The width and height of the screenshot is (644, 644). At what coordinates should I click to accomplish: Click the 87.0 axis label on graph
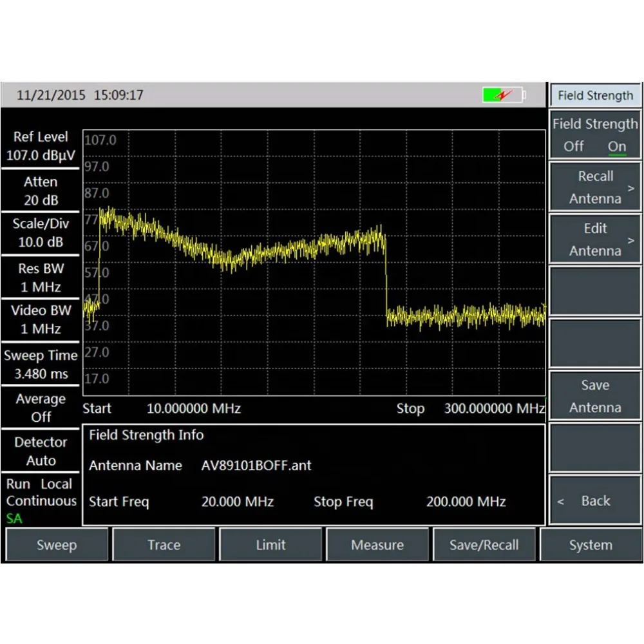pos(97,193)
